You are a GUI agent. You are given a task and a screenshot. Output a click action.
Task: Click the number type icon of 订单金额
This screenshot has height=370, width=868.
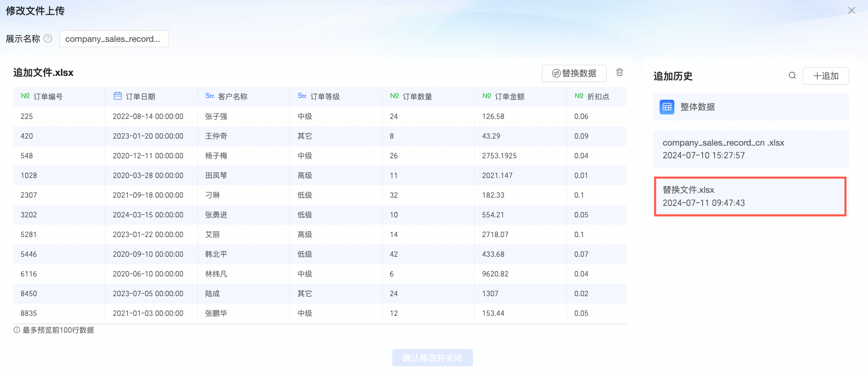point(487,96)
